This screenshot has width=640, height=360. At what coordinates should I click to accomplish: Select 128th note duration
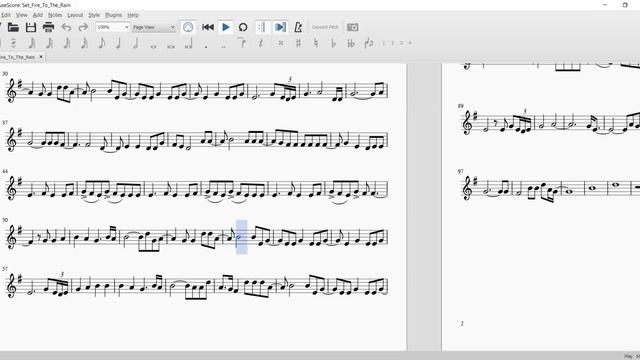click(31, 43)
